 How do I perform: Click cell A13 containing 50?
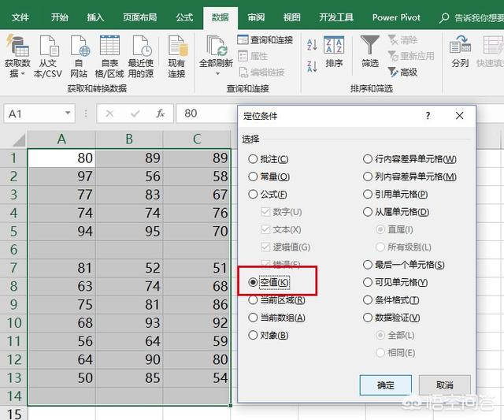(x=61, y=378)
